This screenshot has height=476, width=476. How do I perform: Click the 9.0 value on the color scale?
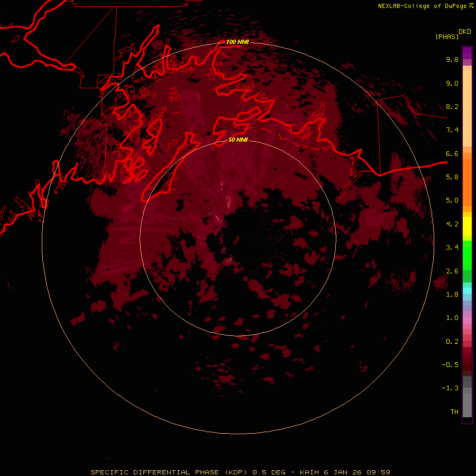452,83
